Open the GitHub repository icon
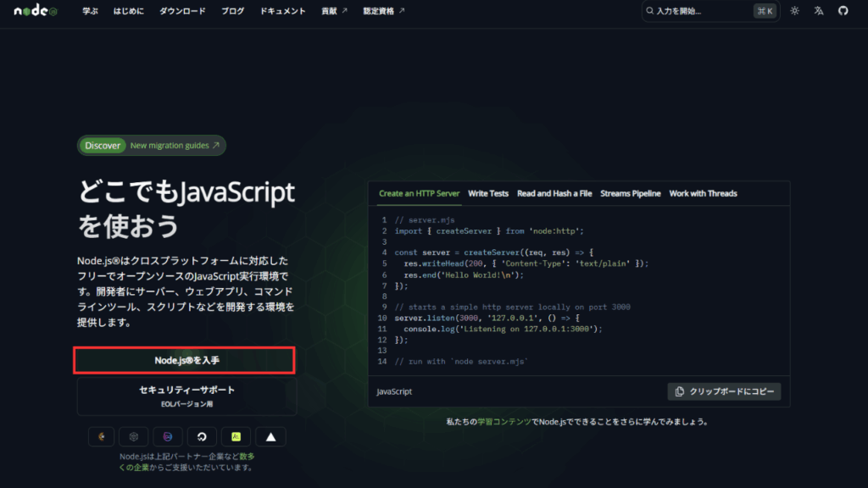Viewport: 868px width, 488px height. pos(843,11)
